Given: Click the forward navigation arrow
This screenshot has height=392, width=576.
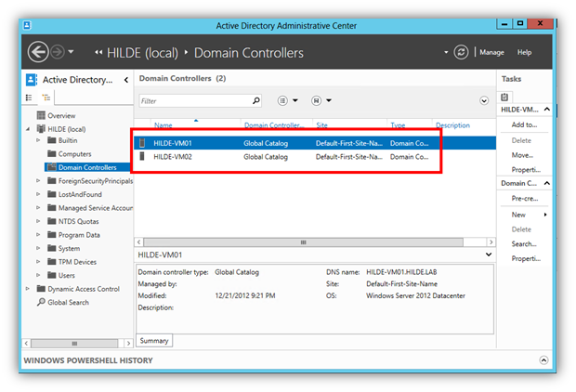Looking at the screenshot, I should [x=58, y=52].
